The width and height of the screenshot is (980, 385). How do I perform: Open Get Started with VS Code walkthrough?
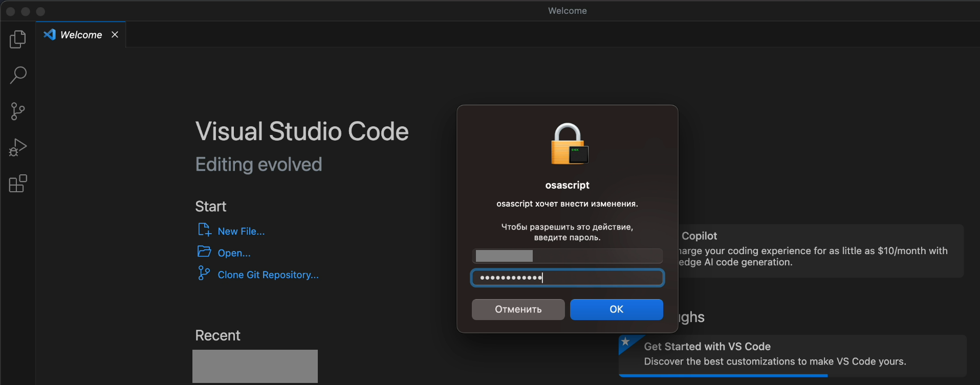tap(792, 356)
